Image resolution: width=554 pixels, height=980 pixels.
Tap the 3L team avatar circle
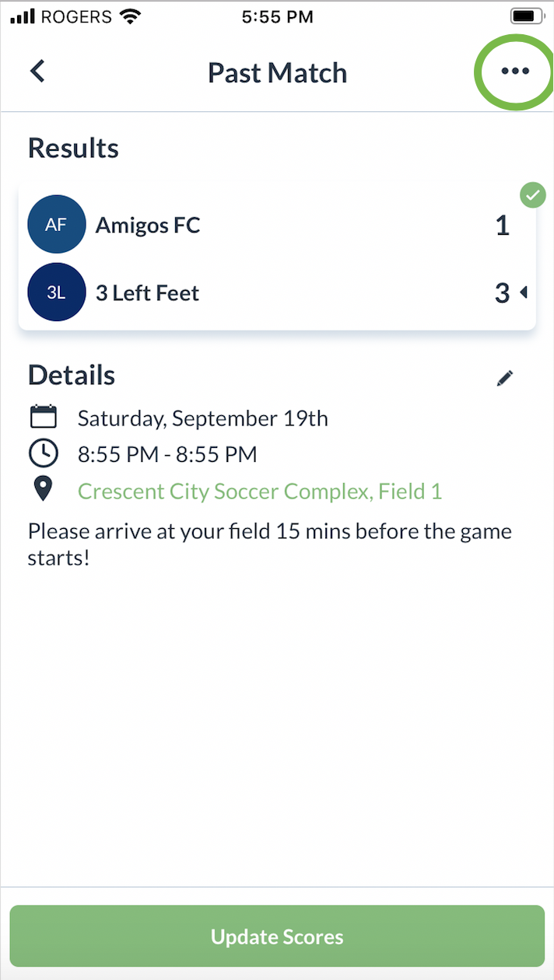coord(56,292)
